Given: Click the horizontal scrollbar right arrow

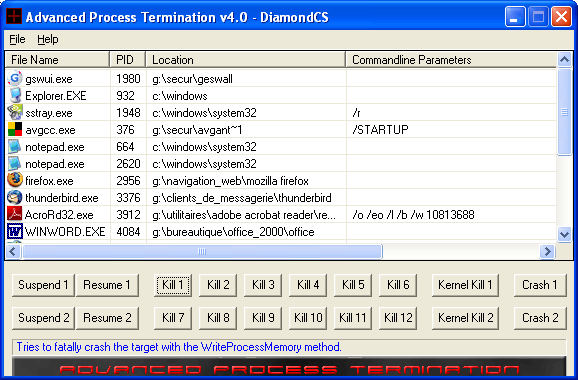Looking at the screenshot, I should click(547, 251).
